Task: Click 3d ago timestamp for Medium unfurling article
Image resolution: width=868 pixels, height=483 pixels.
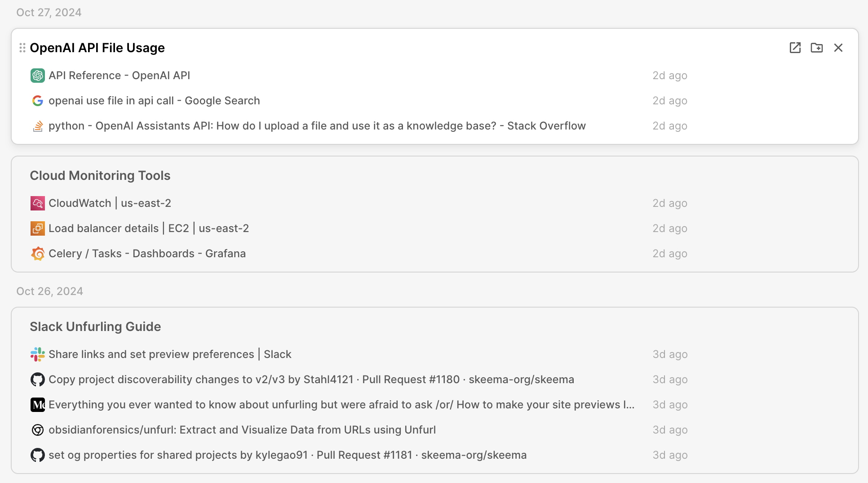Action: tap(670, 405)
